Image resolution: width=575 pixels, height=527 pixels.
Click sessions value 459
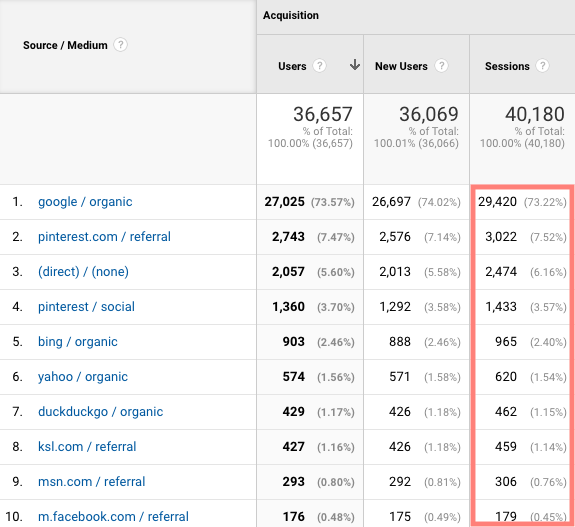[x=506, y=447]
